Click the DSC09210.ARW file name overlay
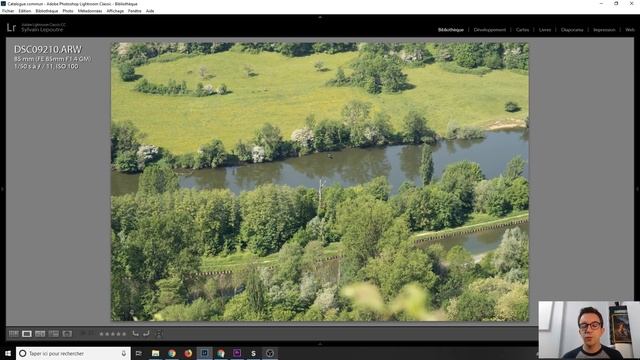The height and width of the screenshot is (360, 640). [x=48, y=49]
